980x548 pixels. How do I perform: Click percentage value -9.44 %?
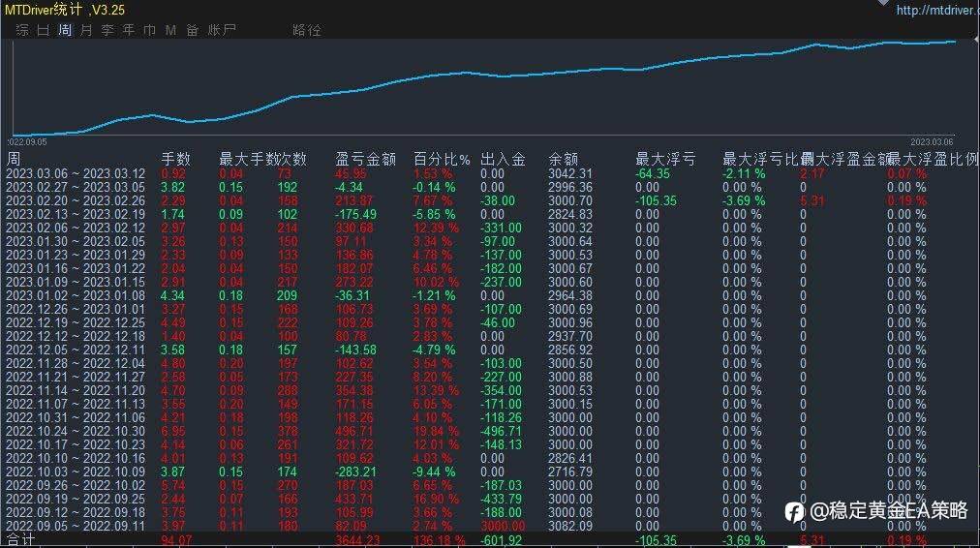coord(434,472)
